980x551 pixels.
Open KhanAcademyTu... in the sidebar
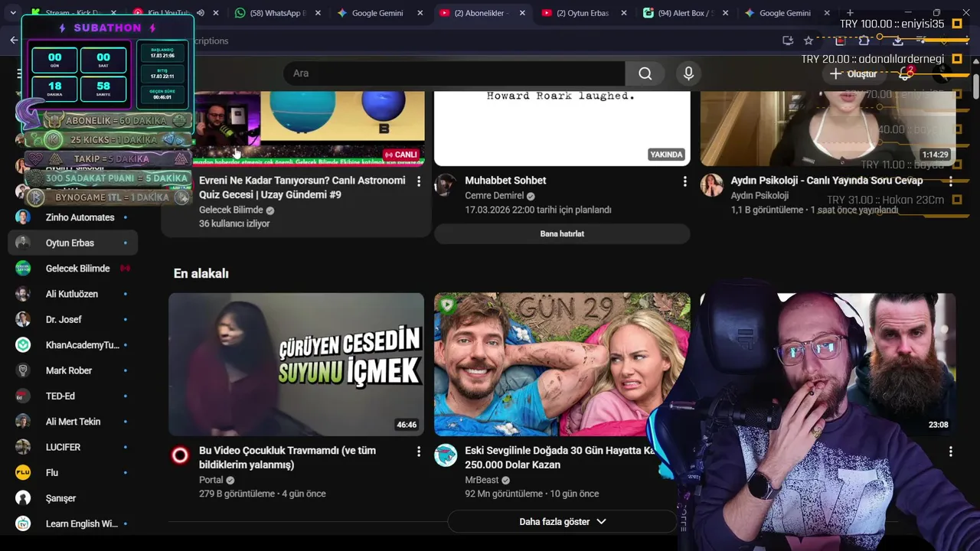(x=73, y=345)
